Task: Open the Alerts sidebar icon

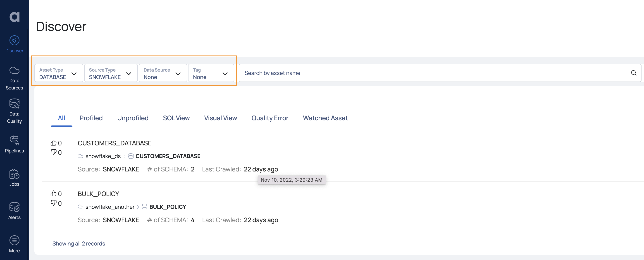Action: [14, 207]
